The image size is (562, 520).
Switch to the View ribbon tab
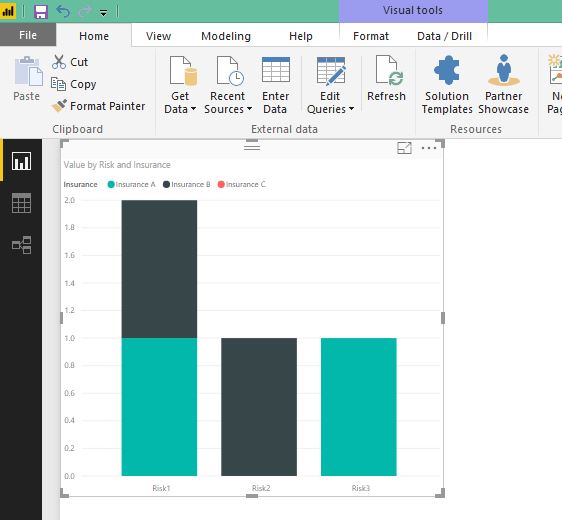pyautogui.click(x=158, y=36)
